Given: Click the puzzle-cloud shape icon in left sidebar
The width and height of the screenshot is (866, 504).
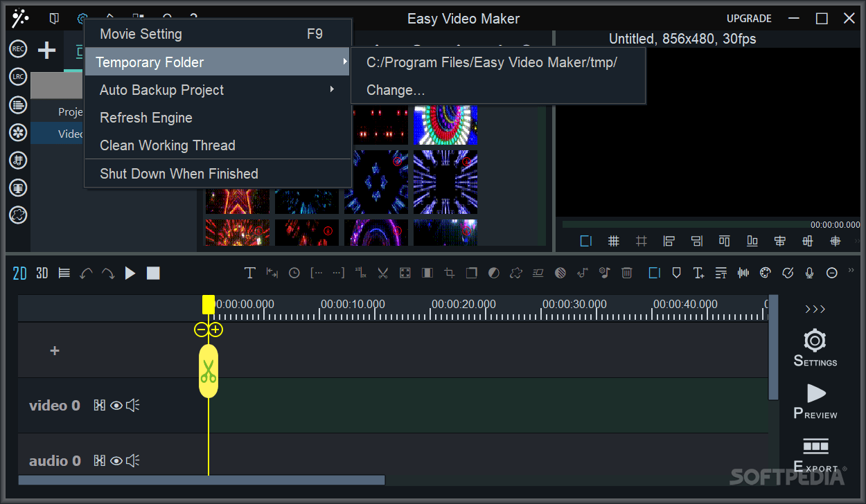Looking at the screenshot, I should 18,215.
